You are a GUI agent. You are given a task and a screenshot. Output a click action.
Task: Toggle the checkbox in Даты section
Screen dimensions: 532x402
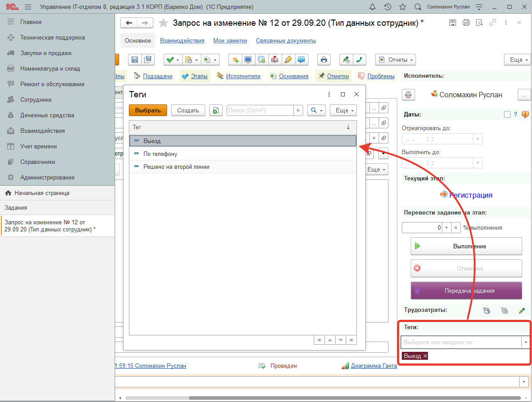click(507, 115)
